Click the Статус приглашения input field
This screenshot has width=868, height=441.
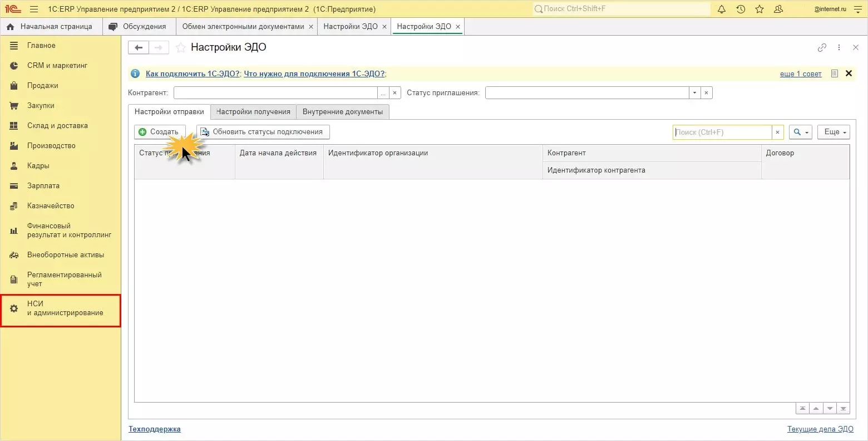(587, 93)
